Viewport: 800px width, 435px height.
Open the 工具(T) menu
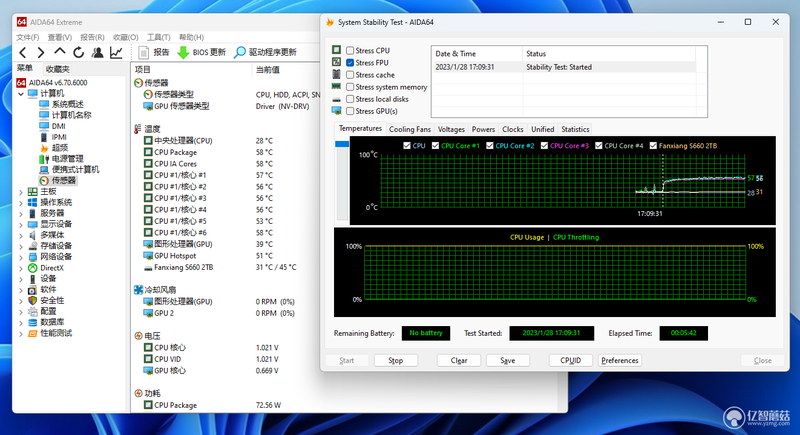[159, 37]
